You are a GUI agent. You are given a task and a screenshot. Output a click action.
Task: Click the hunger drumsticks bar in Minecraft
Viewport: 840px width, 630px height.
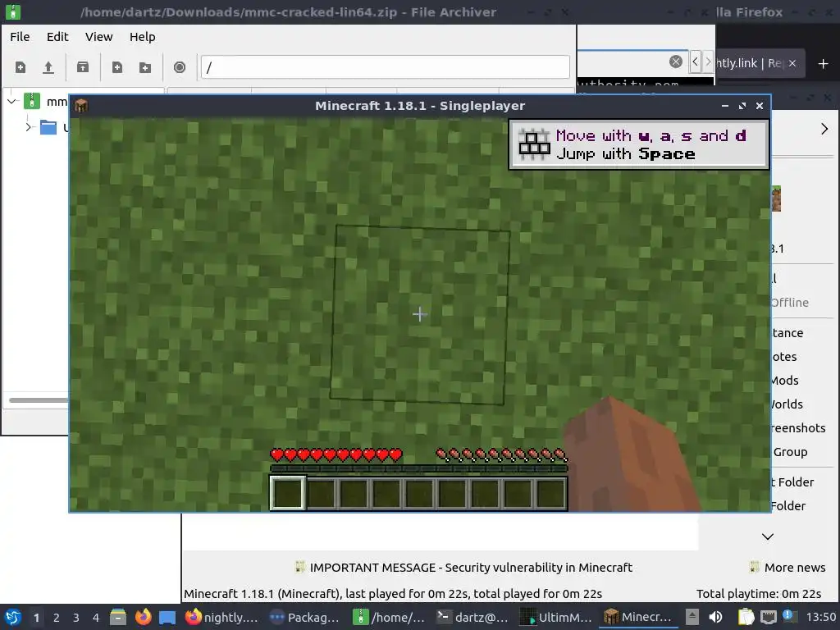501,455
